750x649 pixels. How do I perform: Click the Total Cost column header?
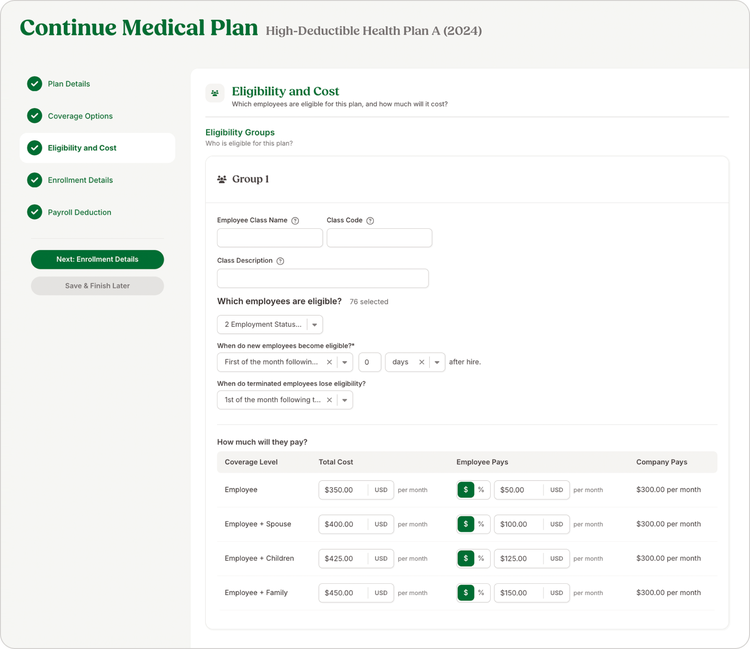[x=336, y=462]
